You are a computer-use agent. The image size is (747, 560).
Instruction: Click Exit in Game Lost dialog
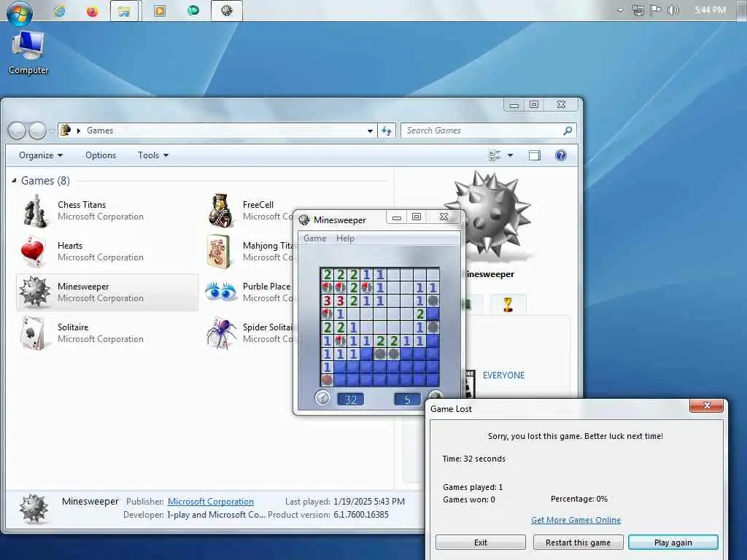pyautogui.click(x=481, y=542)
